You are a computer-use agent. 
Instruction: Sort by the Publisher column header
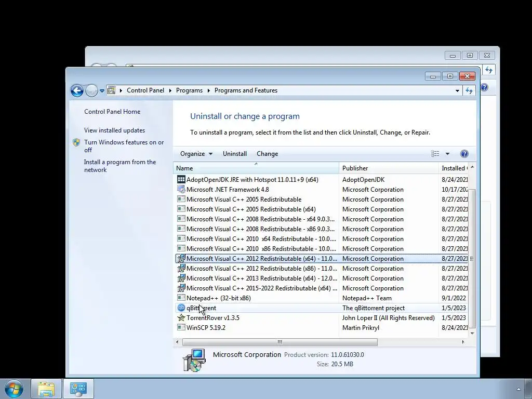pyautogui.click(x=389, y=168)
